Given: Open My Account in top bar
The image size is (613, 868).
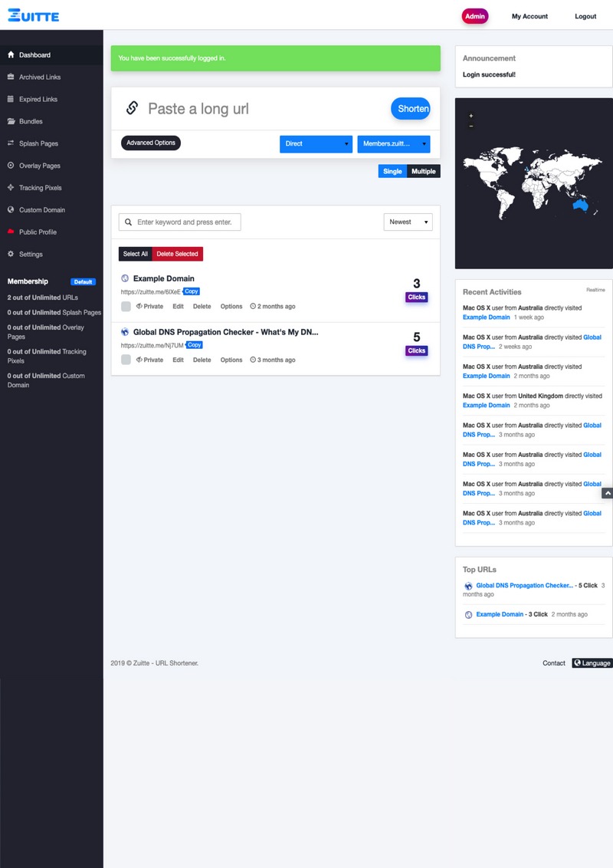Looking at the screenshot, I should point(529,16).
